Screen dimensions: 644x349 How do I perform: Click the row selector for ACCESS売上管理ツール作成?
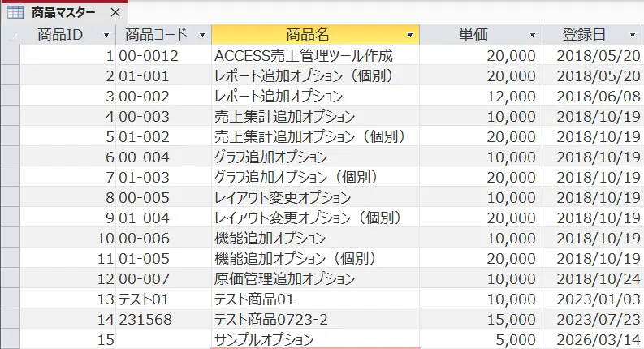(x=10, y=56)
